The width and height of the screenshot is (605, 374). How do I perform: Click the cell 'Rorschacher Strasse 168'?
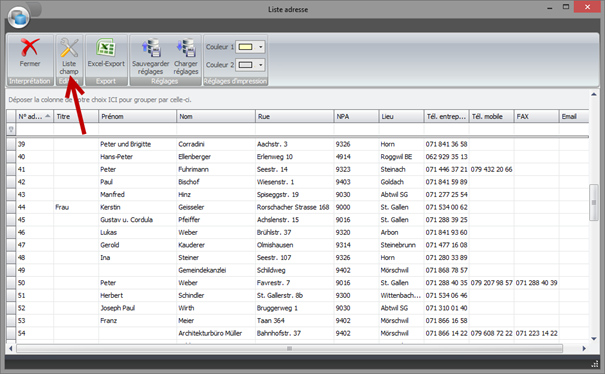[293, 207]
